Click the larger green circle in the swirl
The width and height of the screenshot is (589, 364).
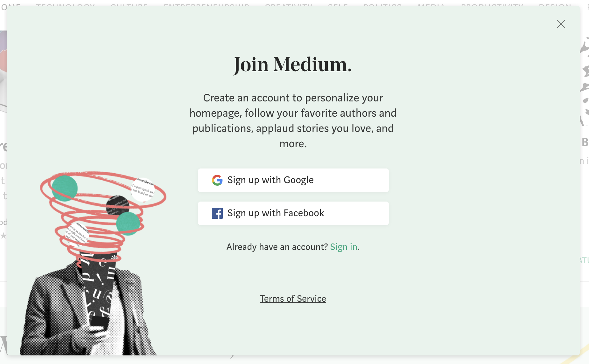[65, 188]
